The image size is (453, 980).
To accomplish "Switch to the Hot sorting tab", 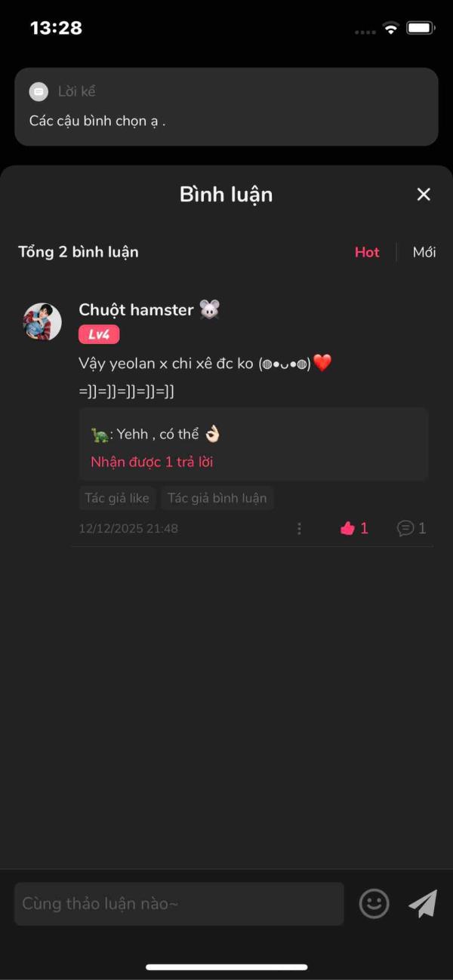I will tap(367, 252).
